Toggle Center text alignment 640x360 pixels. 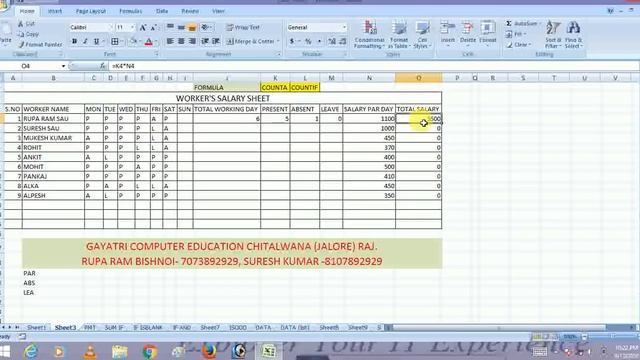181,41
